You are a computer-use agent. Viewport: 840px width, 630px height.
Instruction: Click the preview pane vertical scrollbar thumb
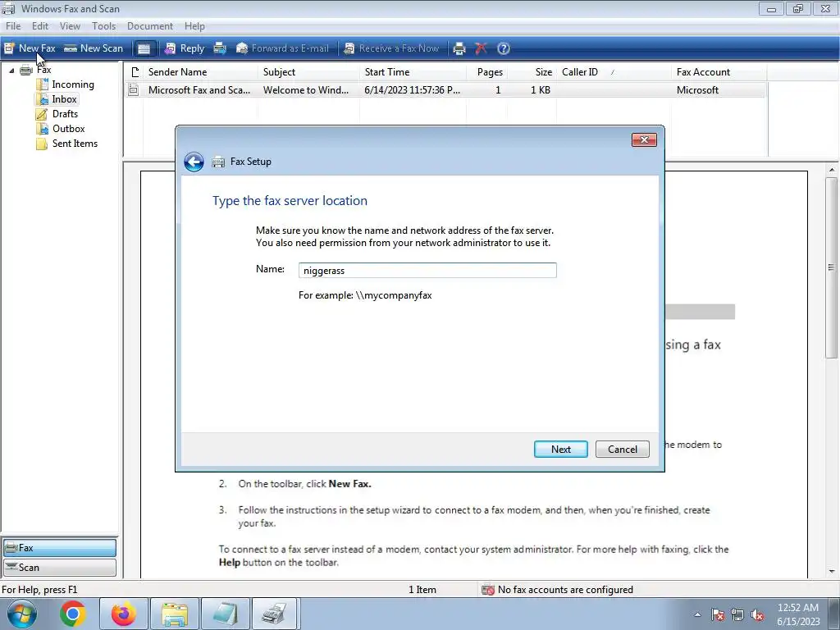tap(832, 267)
